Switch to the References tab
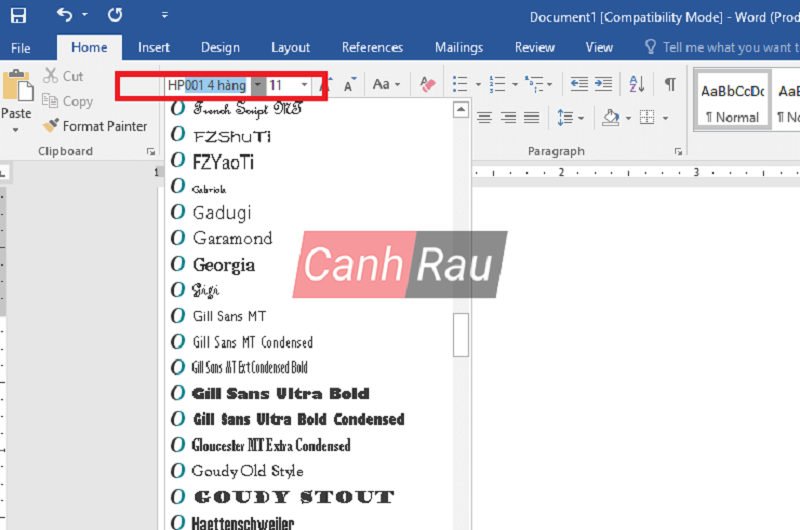The height and width of the screenshot is (530, 800). pos(372,47)
